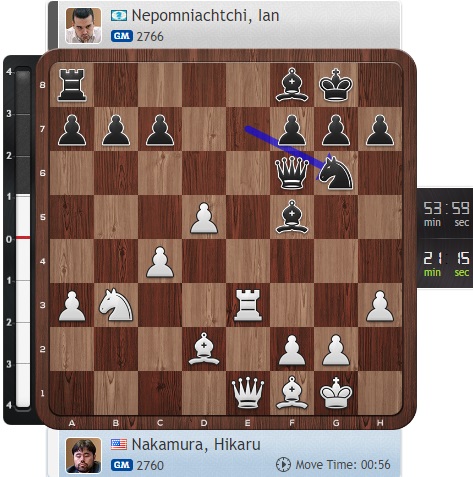Open Nepomniachtchi's player photo
The image size is (473, 477).
(x=83, y=26)
